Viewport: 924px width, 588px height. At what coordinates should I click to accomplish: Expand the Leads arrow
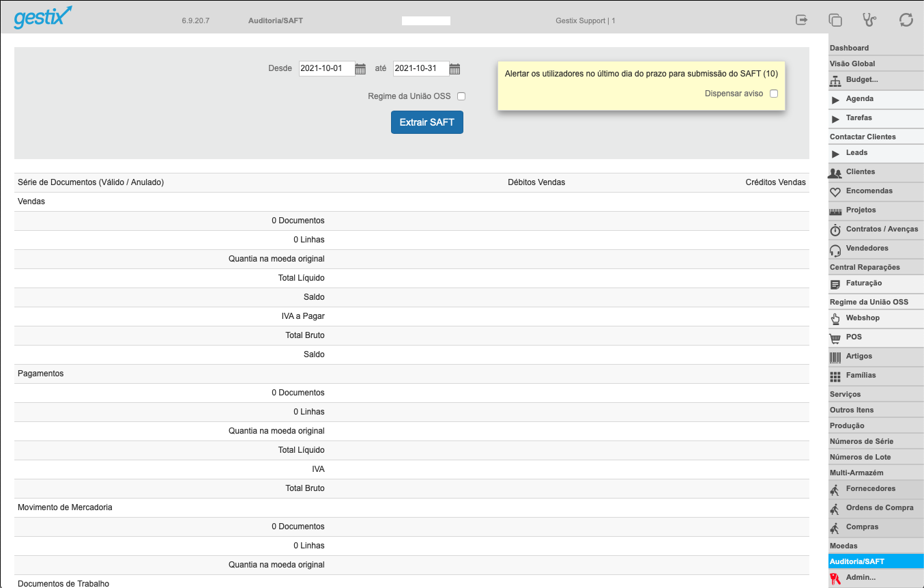click(x=835, y=154)
